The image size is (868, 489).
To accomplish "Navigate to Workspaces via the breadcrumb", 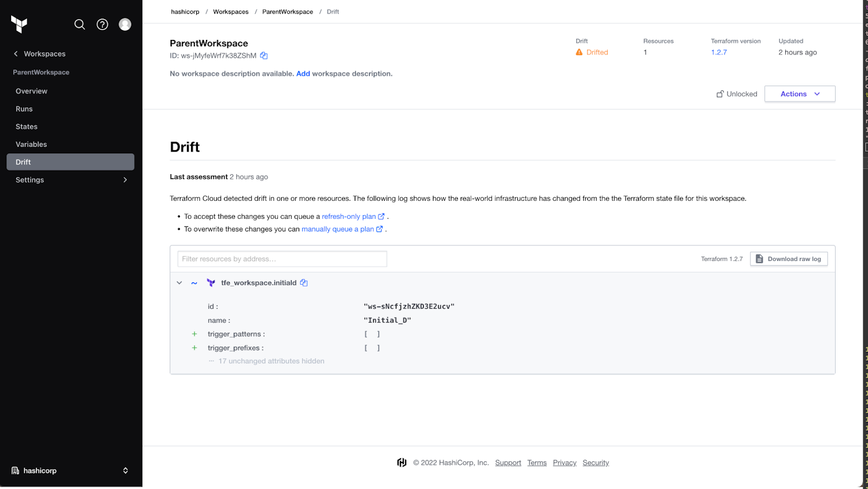I will (230, 11).
